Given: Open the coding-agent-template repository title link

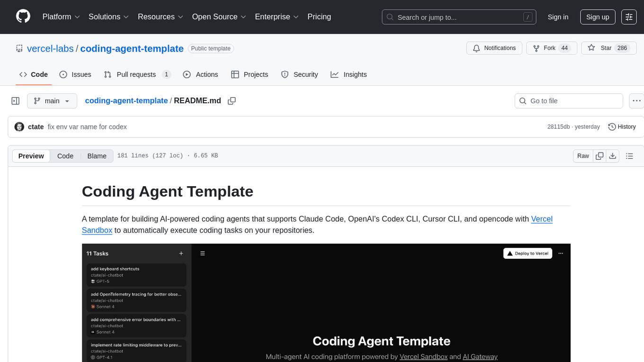Looking at the screenshot, I should 132,48.
